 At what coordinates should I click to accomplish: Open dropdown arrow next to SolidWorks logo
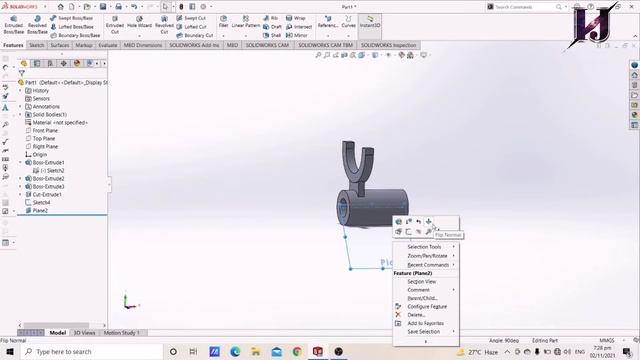45,7
